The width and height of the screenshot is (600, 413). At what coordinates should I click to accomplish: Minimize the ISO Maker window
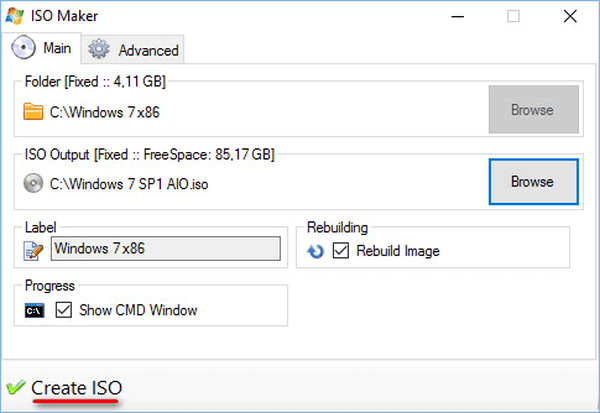click(459, 16)
